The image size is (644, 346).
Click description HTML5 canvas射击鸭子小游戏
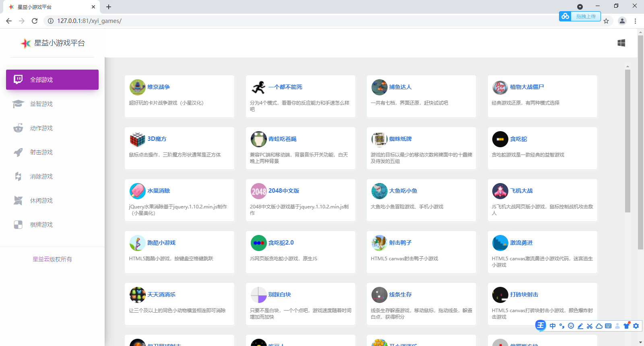click(x=405, y=259)
